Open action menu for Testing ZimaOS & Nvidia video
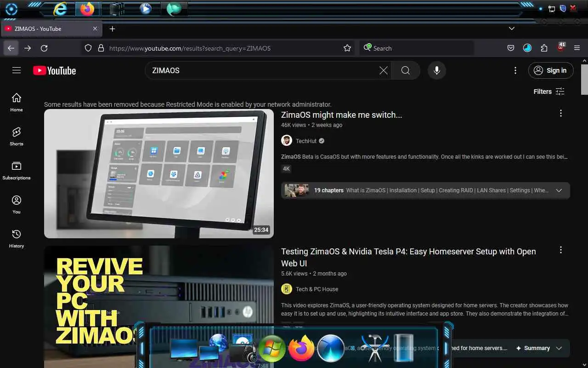Screen dimensions: 588x368 [x=561, y=250]
